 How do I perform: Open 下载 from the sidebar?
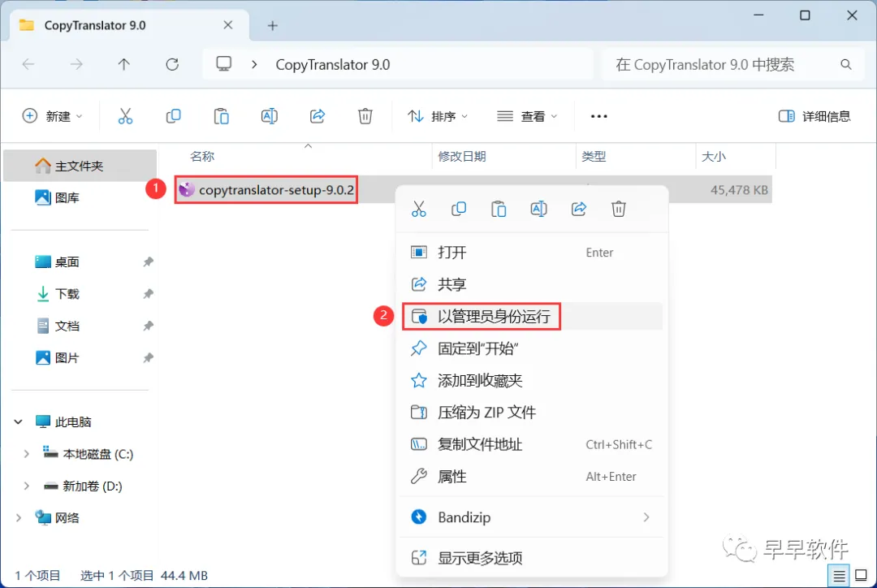point(80,294)
